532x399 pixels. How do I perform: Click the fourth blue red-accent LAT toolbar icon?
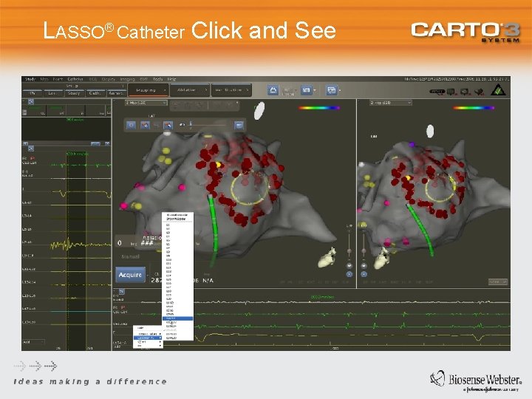click(x=168, y=125)
